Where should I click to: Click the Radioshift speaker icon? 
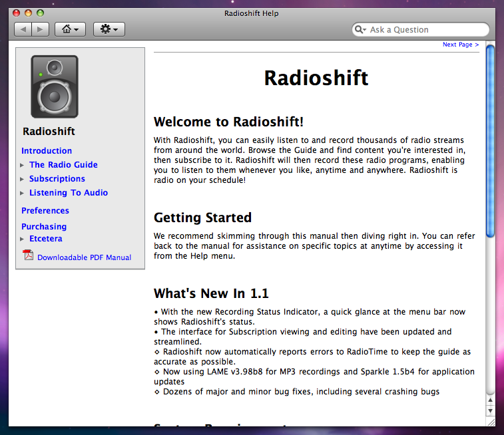[55, 86]
